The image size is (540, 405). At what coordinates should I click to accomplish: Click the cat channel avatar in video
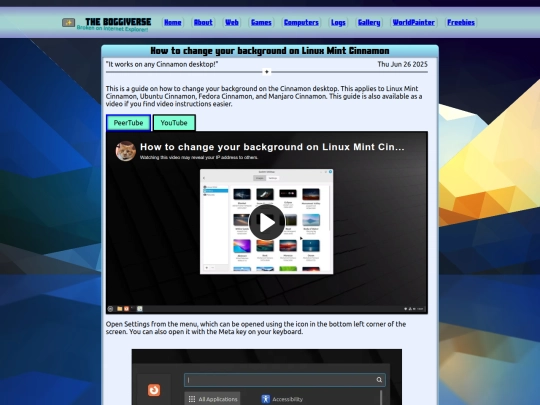(x=125, y=151)
